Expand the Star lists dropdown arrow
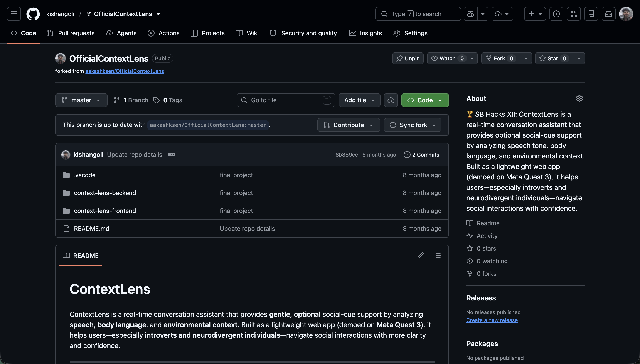The height and width of the screenshot is (364, 640). [579, 59]
